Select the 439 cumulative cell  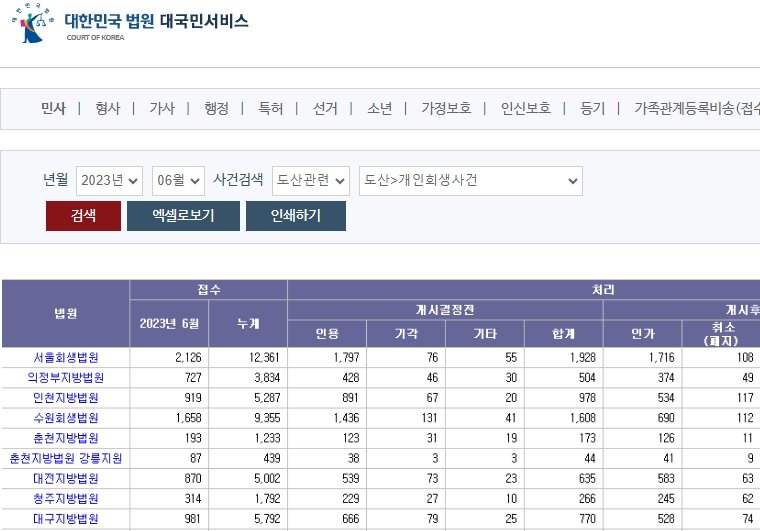click(248, 458)
